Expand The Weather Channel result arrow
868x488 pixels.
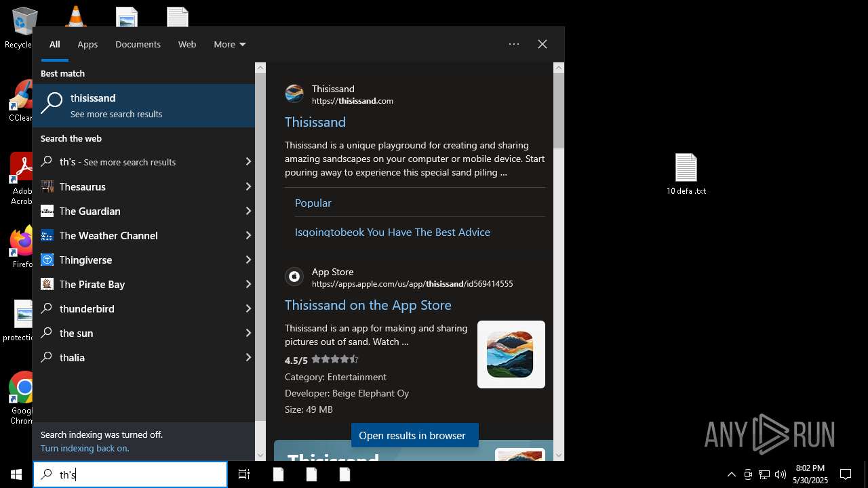(x=248, y=235)
